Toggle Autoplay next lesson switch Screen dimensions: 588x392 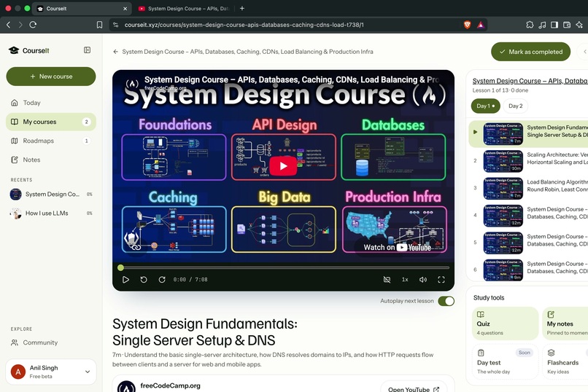(x=446, y=301)
